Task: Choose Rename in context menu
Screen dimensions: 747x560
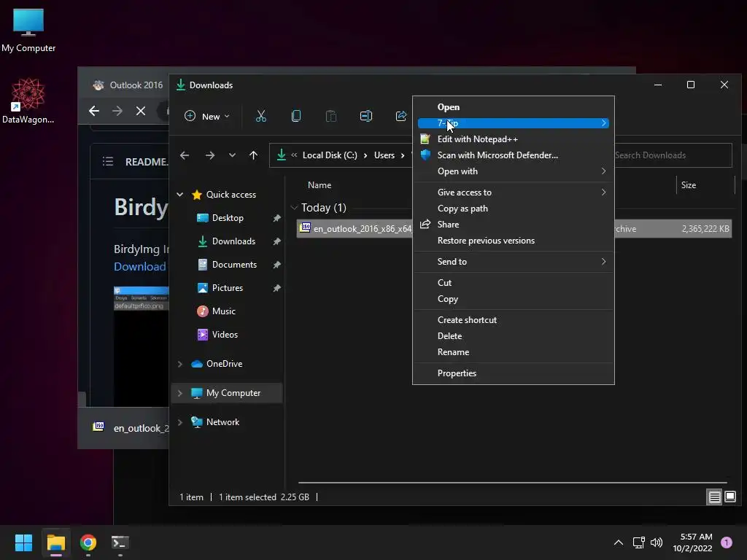Action: coord(513,352)
